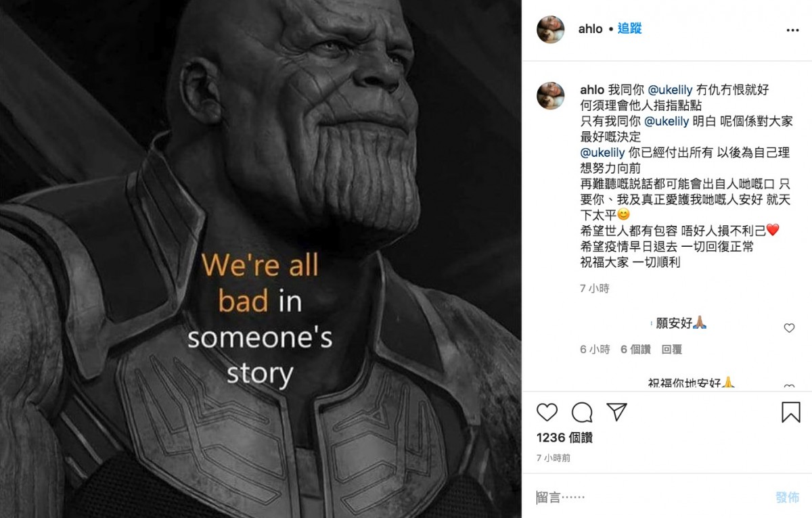Open the 1236 個讚 likes list
812x518 pixels.
(x=564, y=438)
